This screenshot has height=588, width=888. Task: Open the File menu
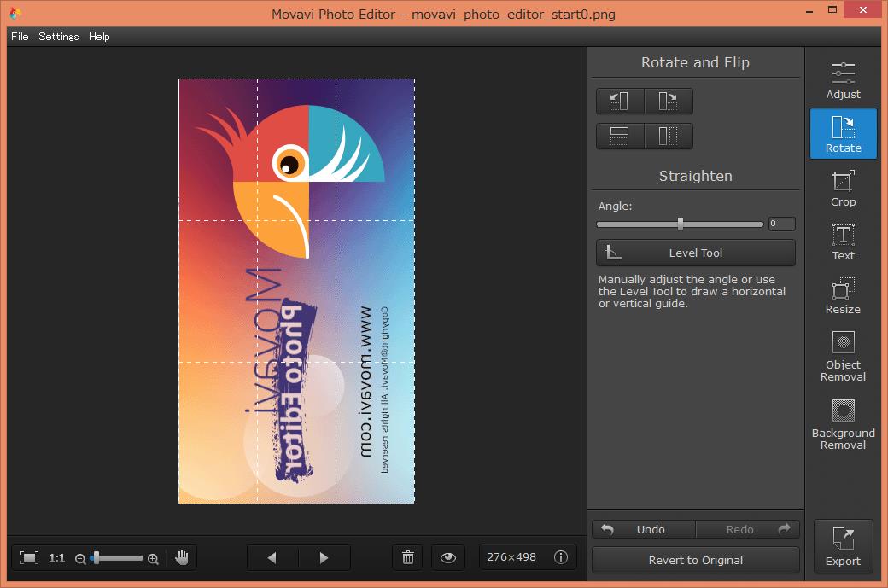20,36
